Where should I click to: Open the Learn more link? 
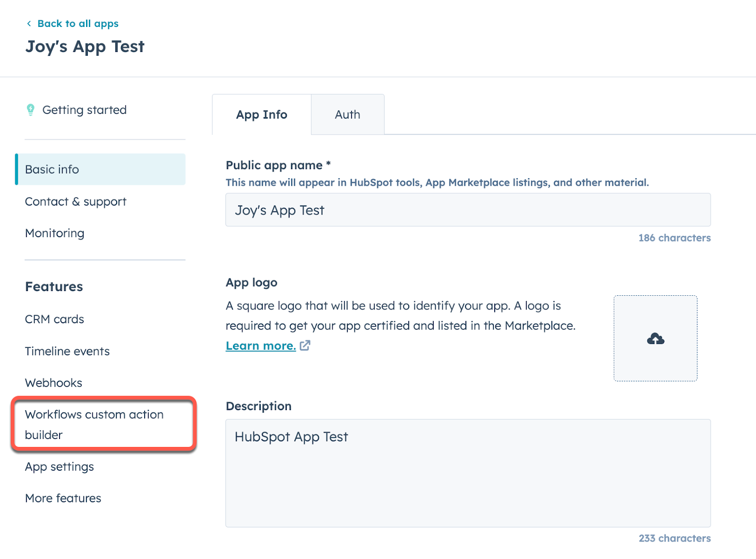(x=261, y=346)
